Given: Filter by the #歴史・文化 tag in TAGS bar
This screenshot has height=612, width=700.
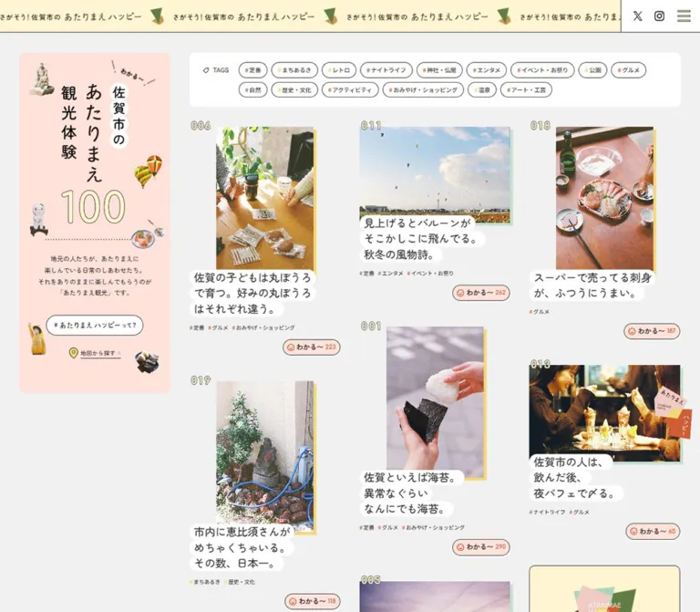Looking at the screenshot, I should (x=294, y=89).
